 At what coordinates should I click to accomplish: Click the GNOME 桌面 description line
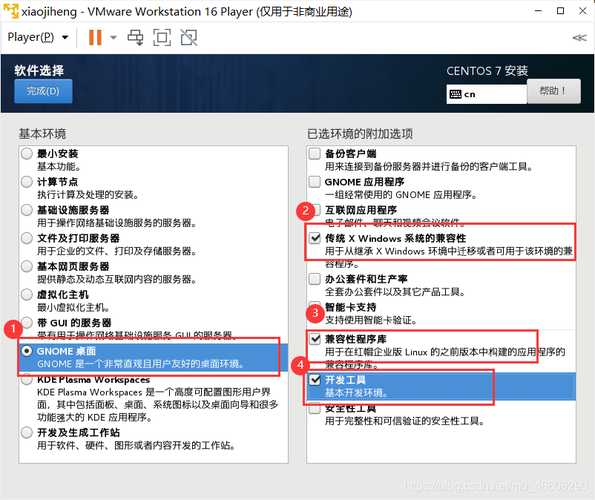[141, 364]
